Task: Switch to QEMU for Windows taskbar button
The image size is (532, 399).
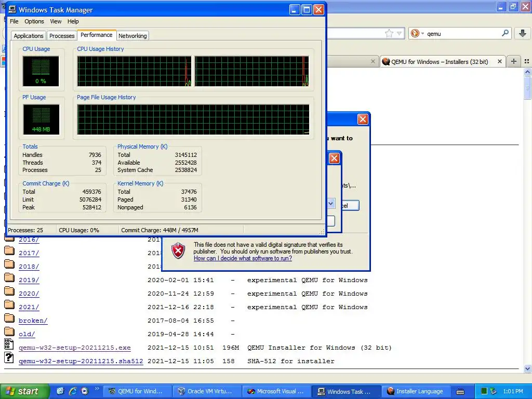Action: tap(137, 392)
